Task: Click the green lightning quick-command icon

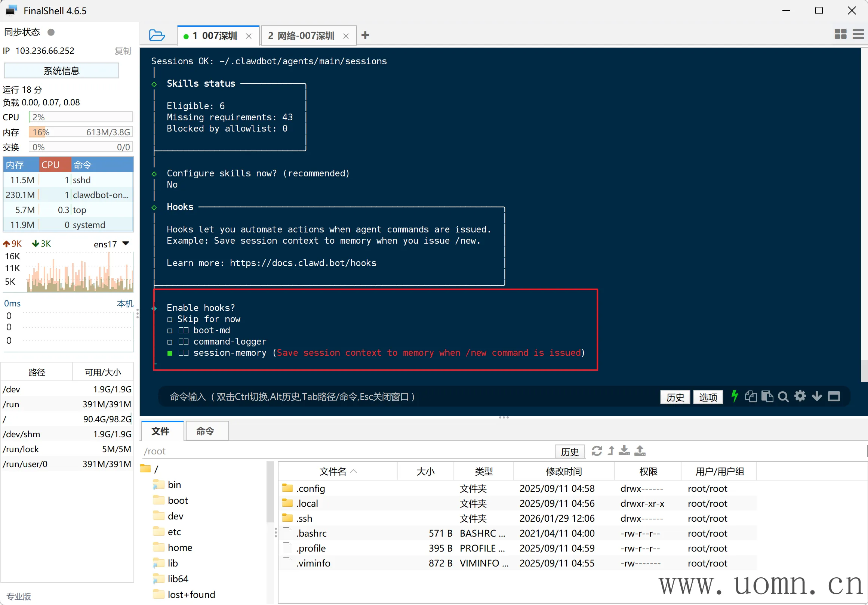Action: pyautogui.click(x=734, y=396)
